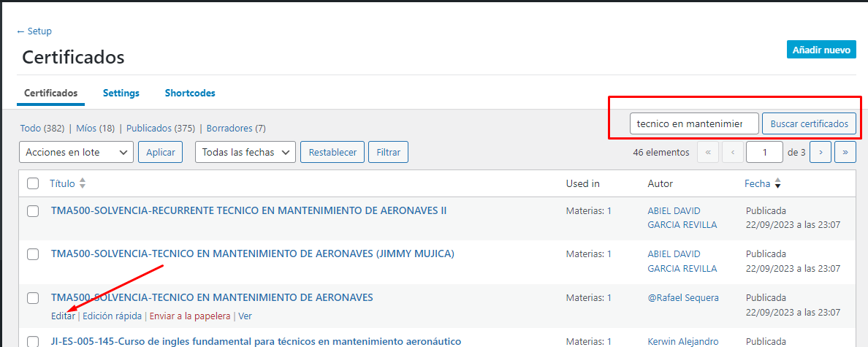Click the Buscar certificados button
Screen dimensions: 868x347
[810, 124]
